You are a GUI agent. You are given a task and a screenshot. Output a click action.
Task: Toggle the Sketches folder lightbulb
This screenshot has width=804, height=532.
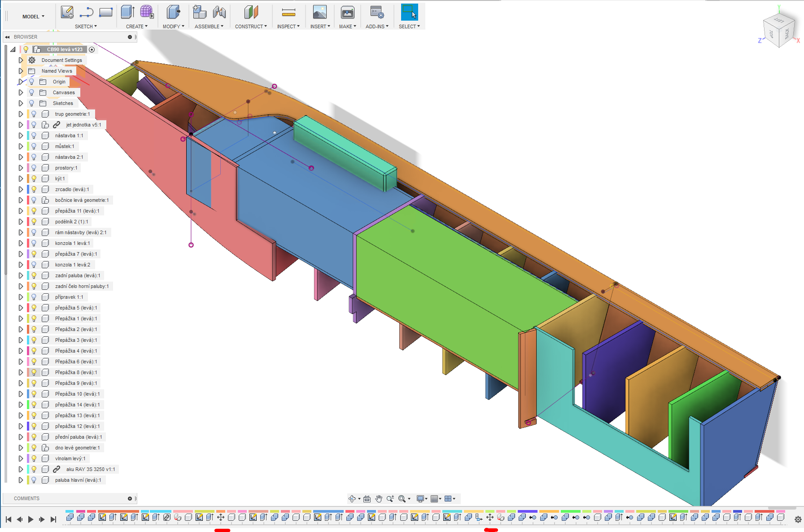tap(31, 103)
